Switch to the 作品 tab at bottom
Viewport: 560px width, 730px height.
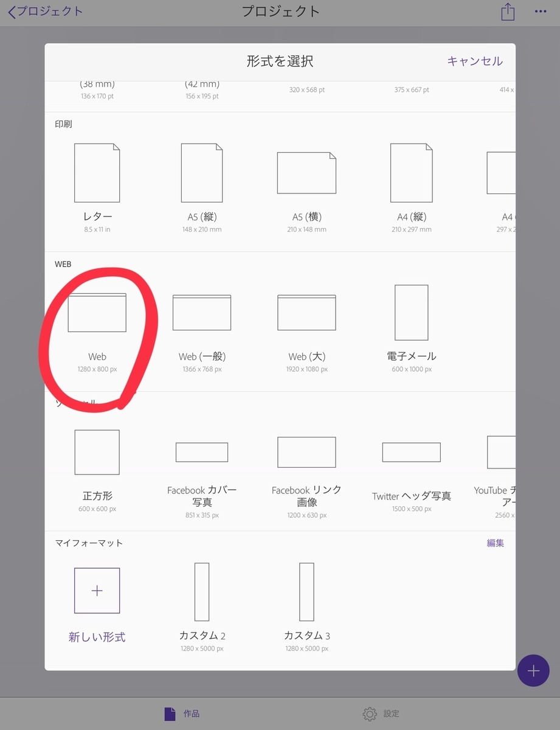[181, 713]
